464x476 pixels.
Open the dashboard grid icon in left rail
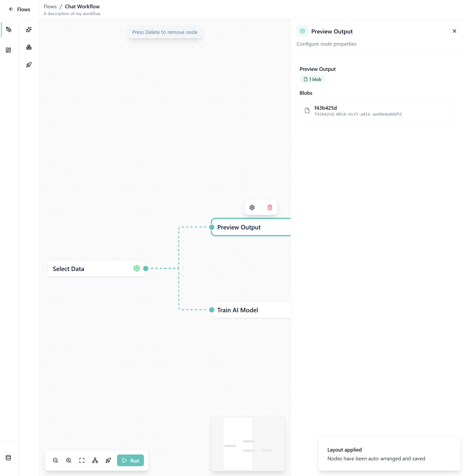pyautogui.click(x=8, y=50)
